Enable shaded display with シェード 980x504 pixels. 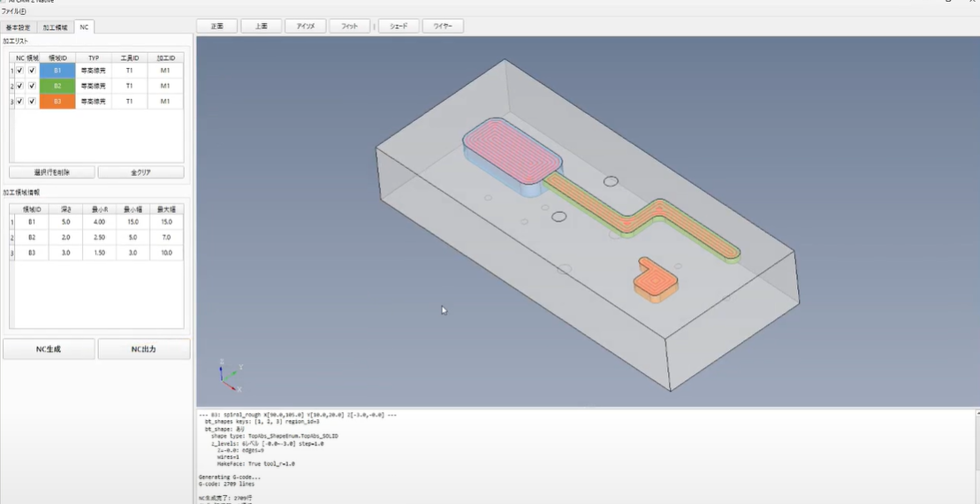399,27
